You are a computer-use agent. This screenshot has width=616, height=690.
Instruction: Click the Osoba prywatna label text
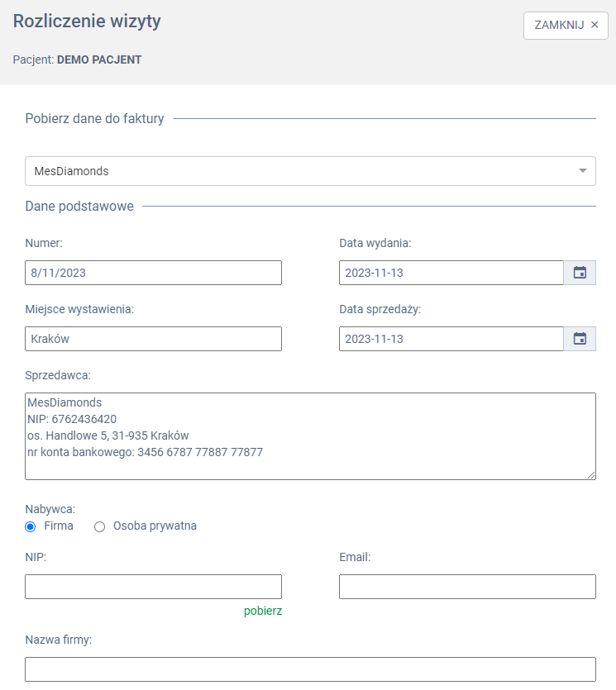(x=155, y=526)
